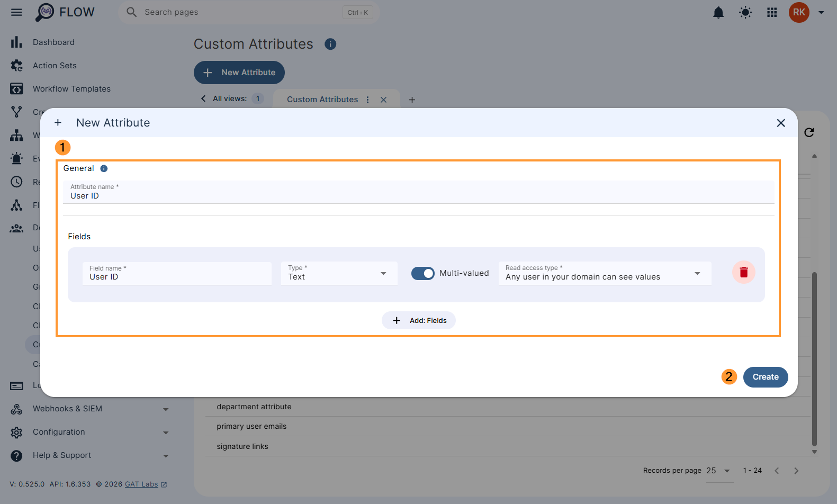The image size is (837, 504).
Task: Expand the Help & Support menu
Action: coord(166,456)
